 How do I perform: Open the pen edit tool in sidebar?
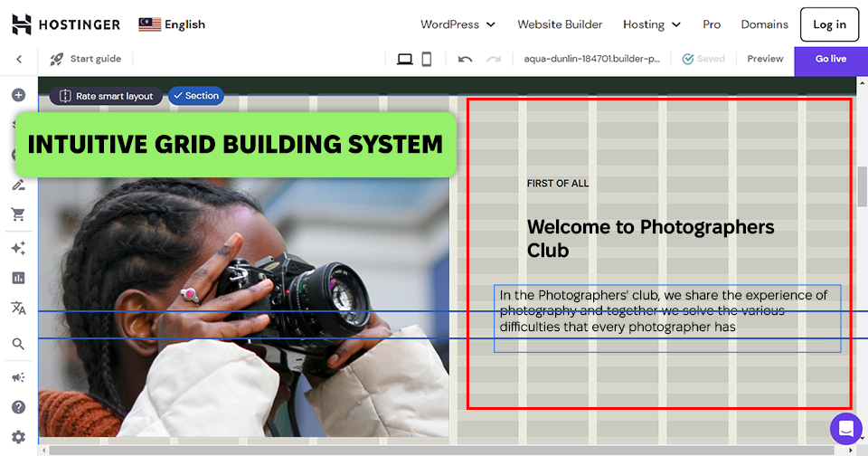pos(18,185)
